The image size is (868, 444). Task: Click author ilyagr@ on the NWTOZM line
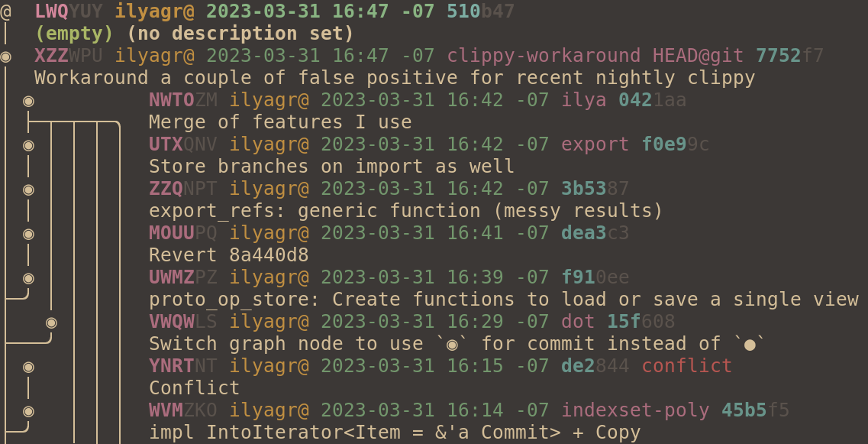click(269, 100)
